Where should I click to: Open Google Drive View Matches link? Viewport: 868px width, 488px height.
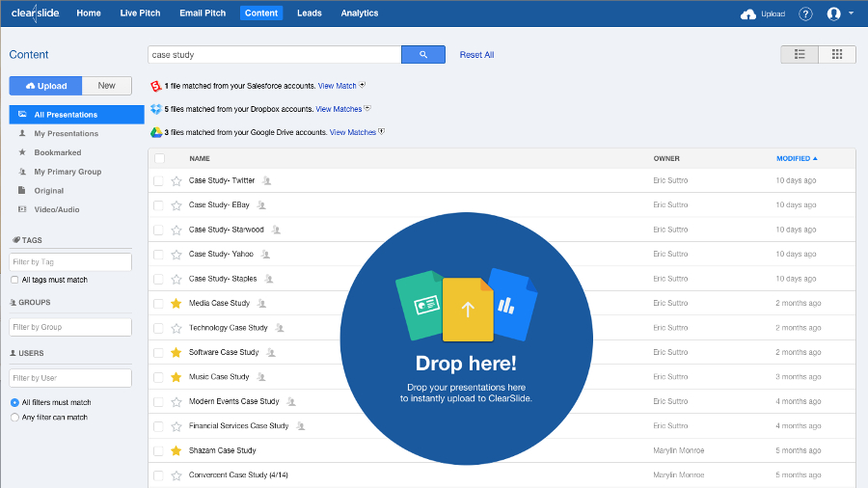pos(353,132)
